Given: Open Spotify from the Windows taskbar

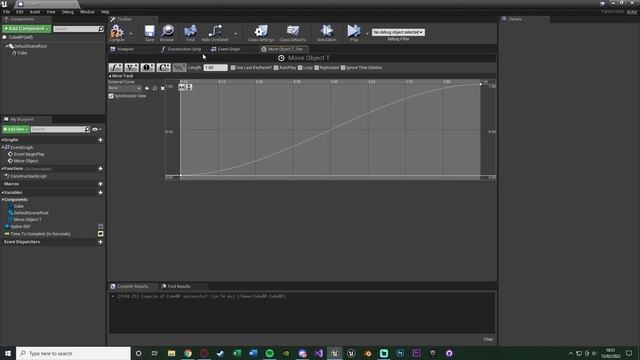Looking at the screenshot, I should click(269, 353).
